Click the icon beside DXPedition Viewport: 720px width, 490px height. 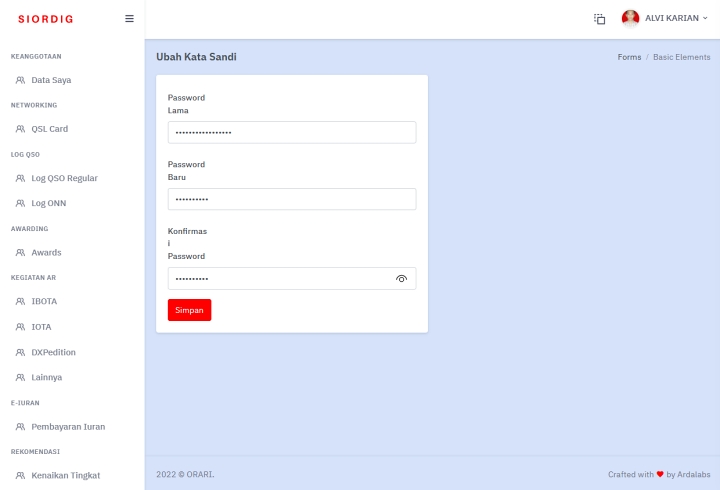point(20,353)
